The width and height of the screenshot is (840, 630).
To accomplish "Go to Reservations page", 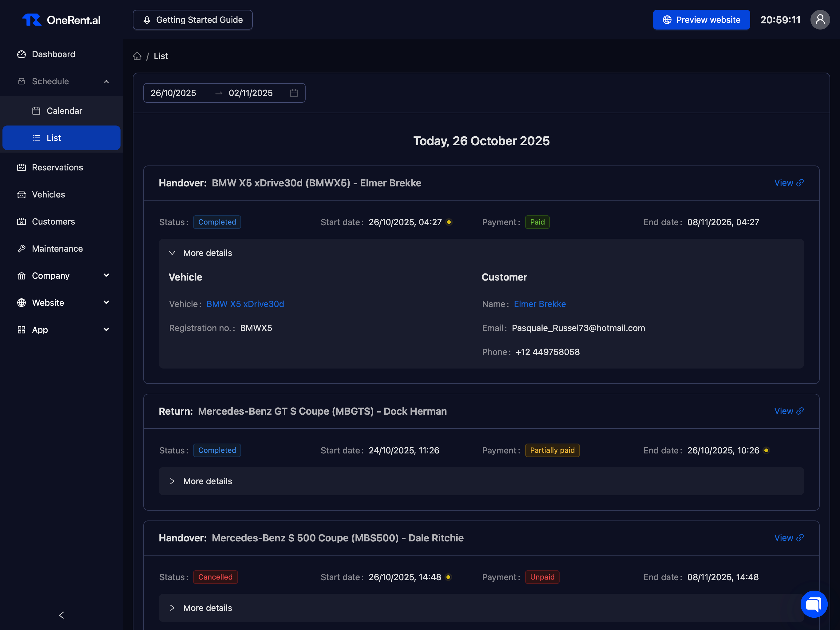I will point(57,167).
